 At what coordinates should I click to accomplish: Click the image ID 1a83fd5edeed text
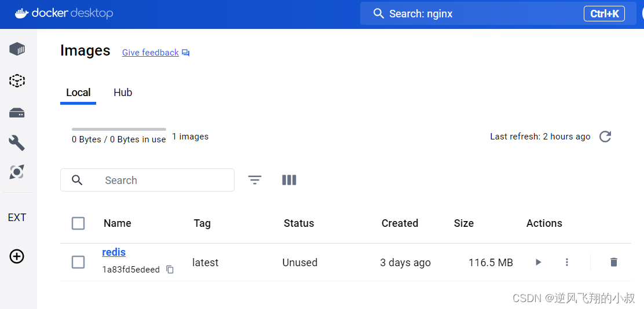[131, 270]
